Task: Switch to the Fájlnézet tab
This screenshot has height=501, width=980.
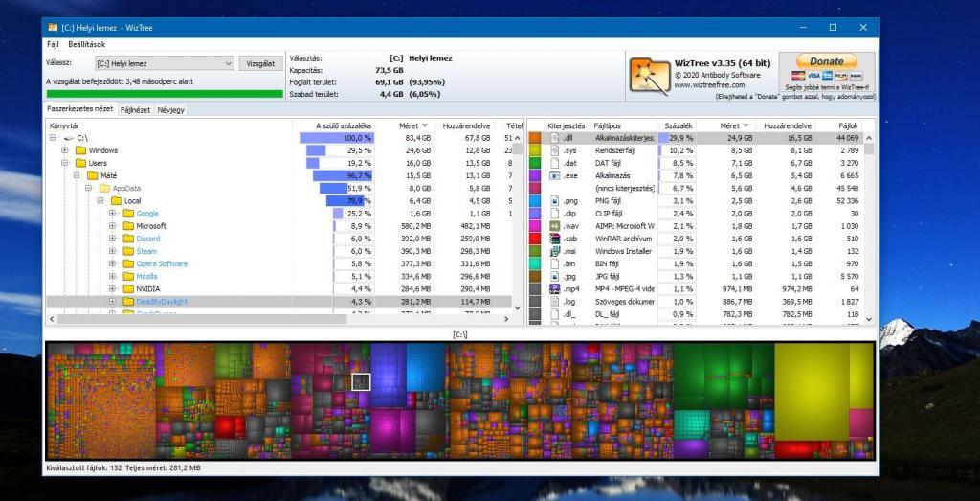Action: click(x=135, y=110)
